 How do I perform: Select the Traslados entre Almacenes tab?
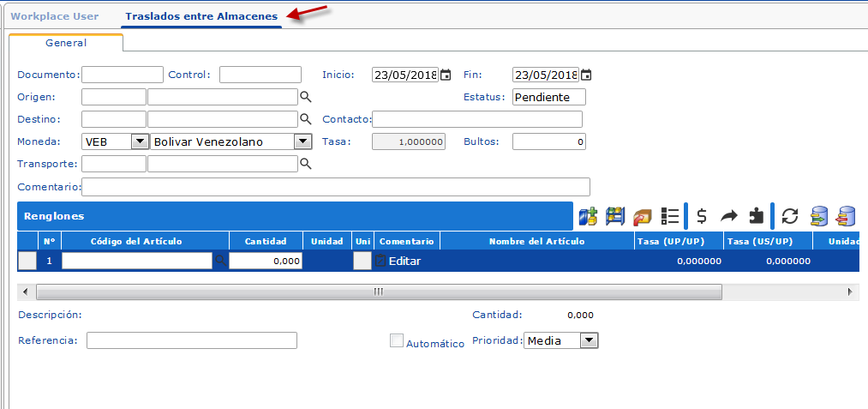point(201,16)
